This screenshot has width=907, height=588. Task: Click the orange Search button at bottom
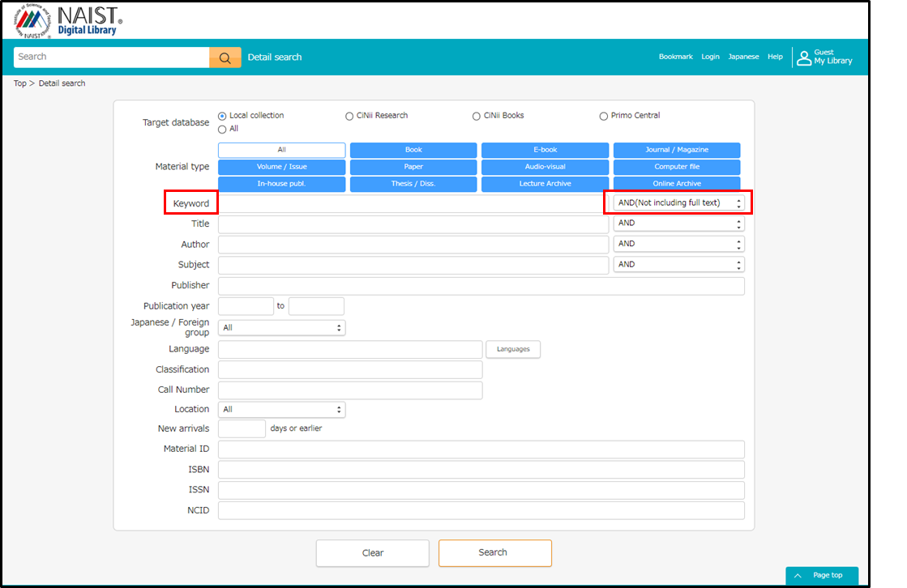495,552
